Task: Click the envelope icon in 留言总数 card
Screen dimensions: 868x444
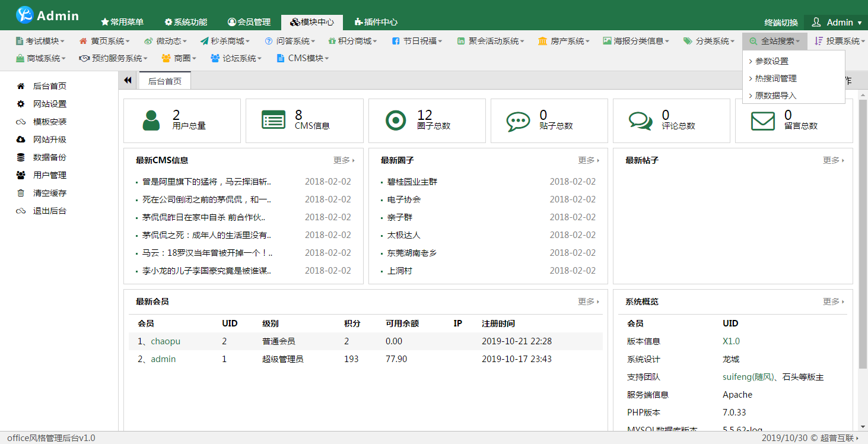Action: coord(762,120)
